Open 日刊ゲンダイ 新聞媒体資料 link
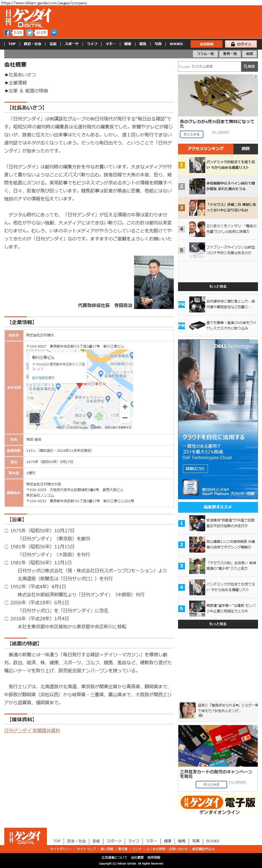The width and height of the screenshot is (262, 868). tap(32, 730)
